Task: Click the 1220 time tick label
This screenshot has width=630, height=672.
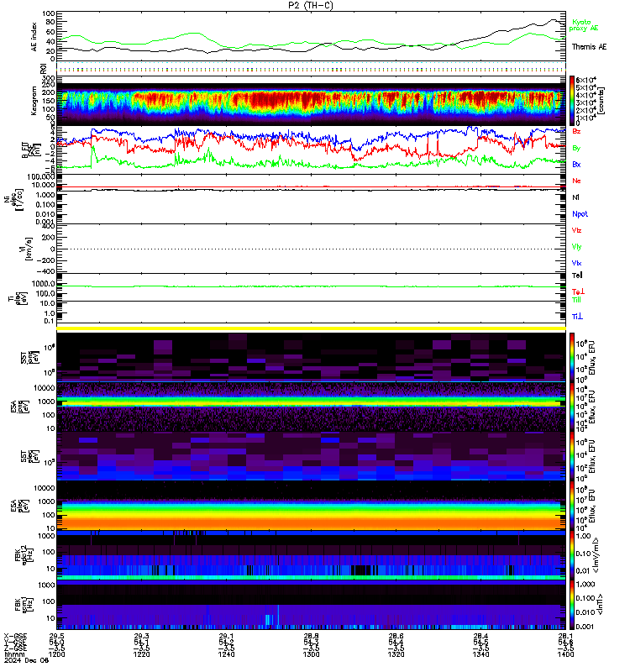Action: 141,654
